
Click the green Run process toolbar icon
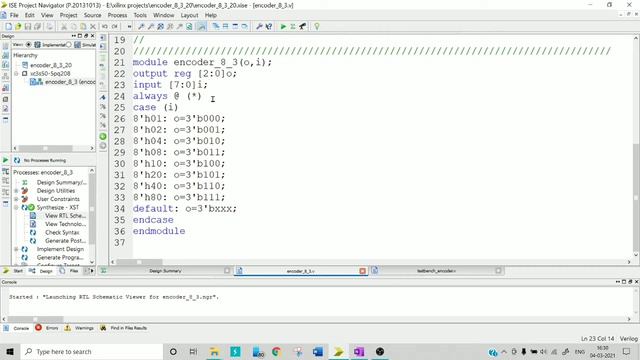pyautogui.click(x=283, y=27)
